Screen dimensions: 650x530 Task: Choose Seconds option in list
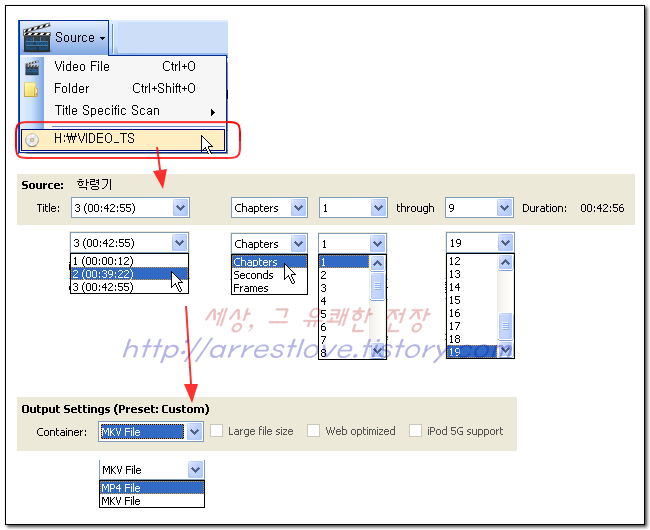click(269, 275)
